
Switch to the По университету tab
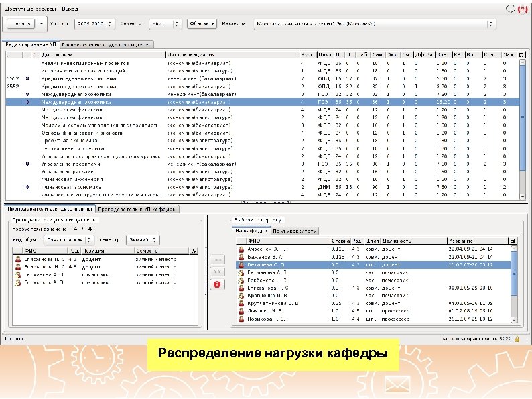pyautogui.click(x=295, y=231)
